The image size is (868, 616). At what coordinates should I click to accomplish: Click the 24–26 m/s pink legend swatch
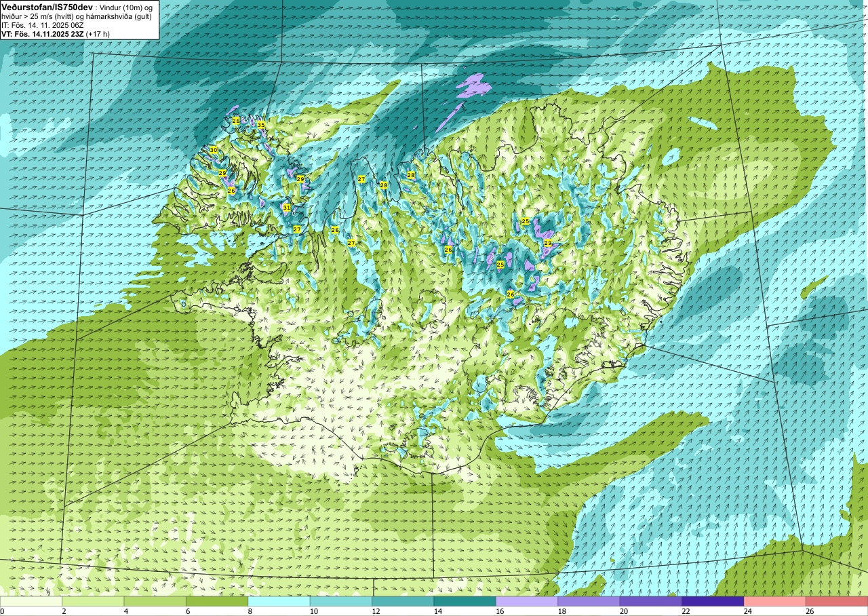coord(775,601)
